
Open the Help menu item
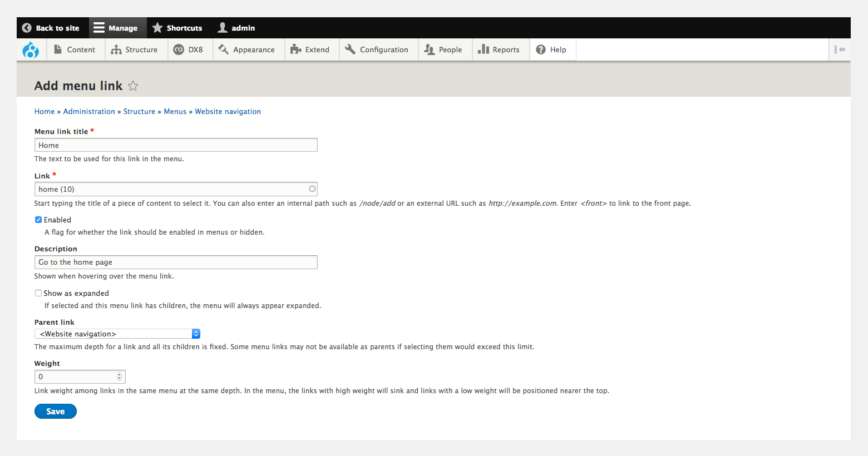point(553,49)
